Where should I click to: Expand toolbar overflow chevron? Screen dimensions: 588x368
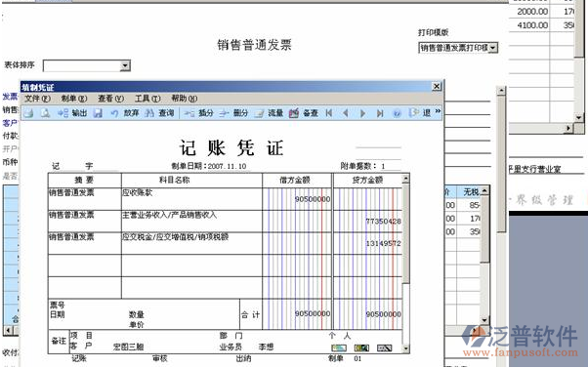tap(438, 111)
